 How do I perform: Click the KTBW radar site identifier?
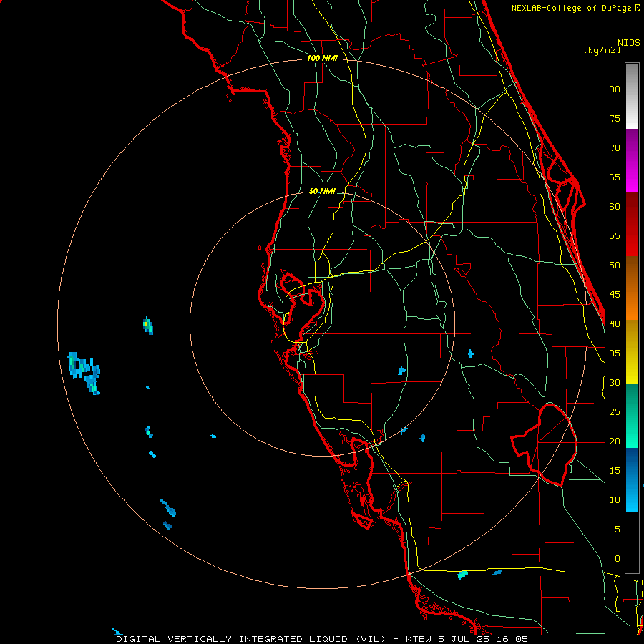(x=419, y=639)
